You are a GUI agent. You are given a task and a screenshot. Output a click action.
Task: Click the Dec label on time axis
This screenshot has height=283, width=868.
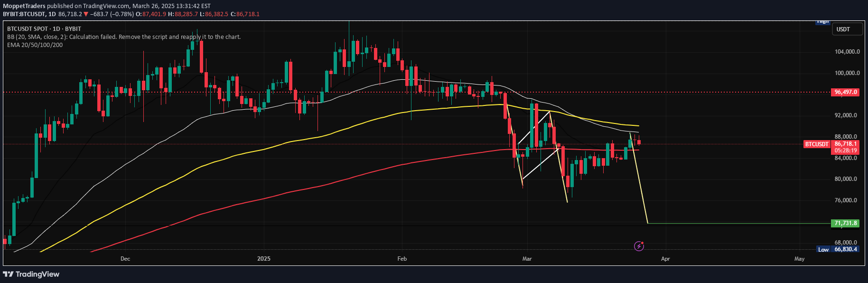[x=125, y=259]
